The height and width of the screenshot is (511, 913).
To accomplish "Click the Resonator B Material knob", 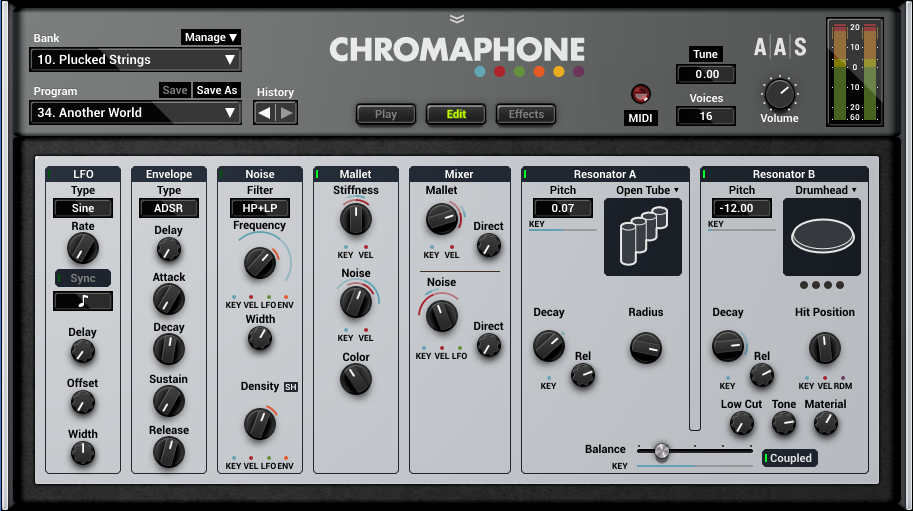I will [x=826, y=423].
